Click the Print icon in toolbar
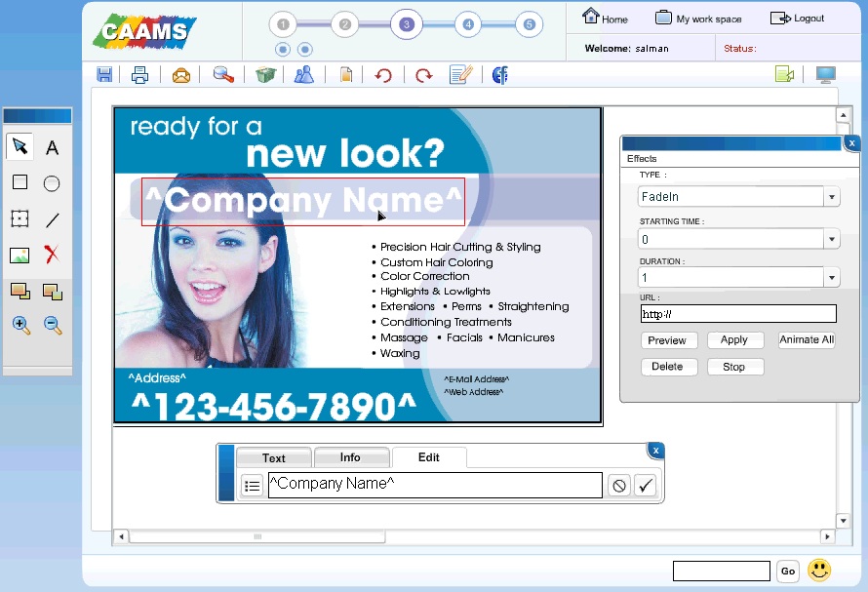 [139, 75]
